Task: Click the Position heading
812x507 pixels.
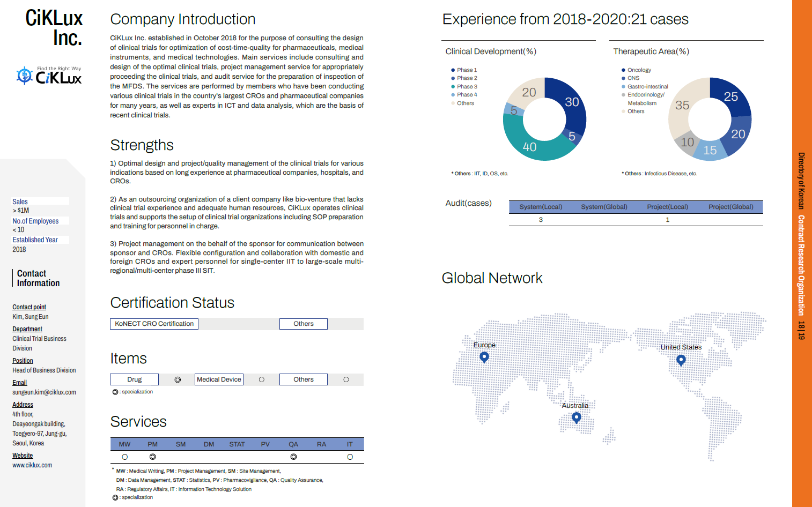Action: [23, 361]
